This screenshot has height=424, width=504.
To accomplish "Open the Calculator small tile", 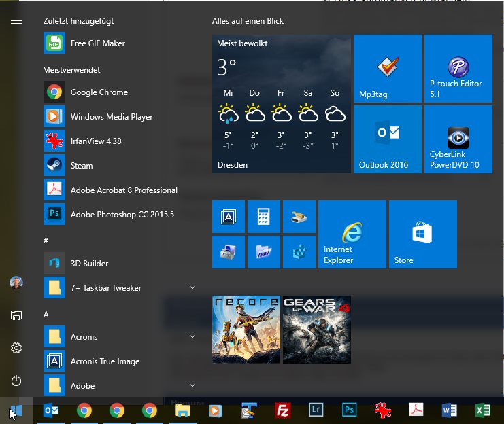I will 264,217.
